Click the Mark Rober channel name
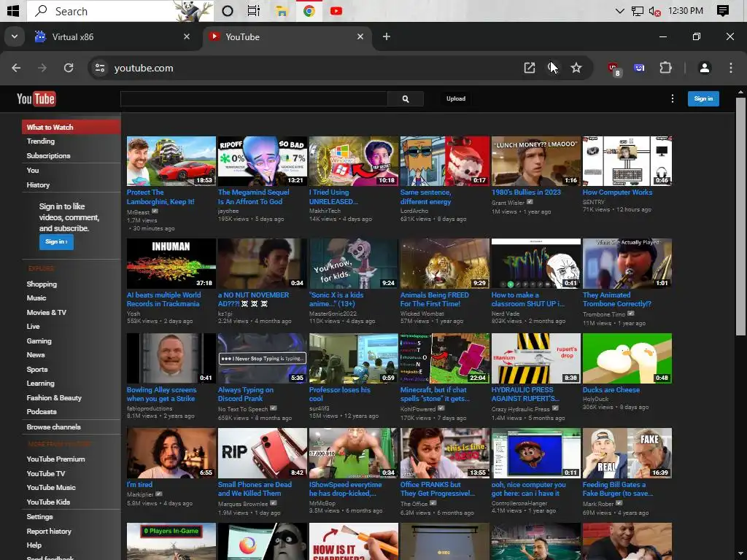This screenshot has height=560, width=747. [x=598, y=503]
